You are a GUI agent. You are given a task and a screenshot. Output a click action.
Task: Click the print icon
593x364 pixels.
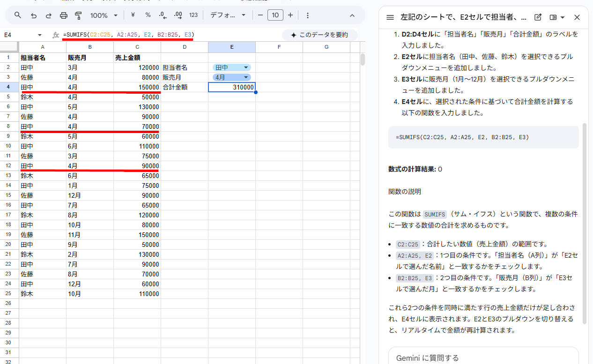pos(64,15)
